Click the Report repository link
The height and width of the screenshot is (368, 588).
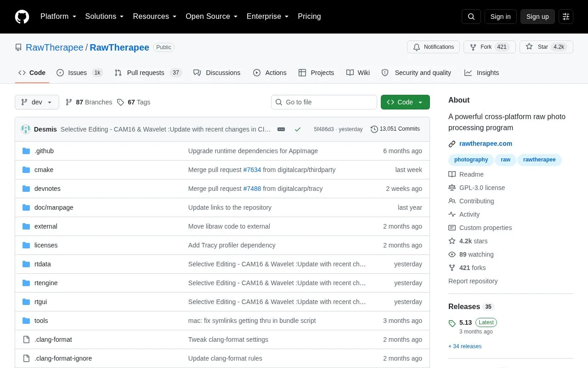[x=473, y=281]
